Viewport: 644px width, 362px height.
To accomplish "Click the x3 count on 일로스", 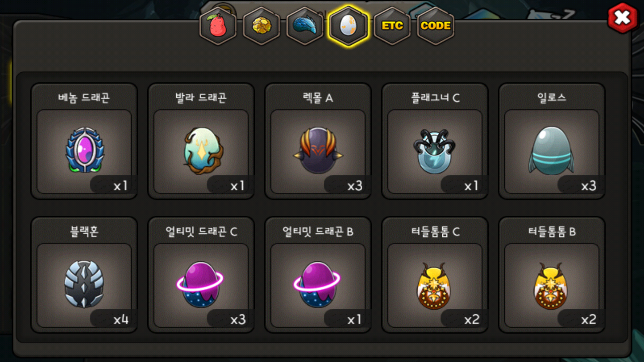I will (x=589, y=186).
